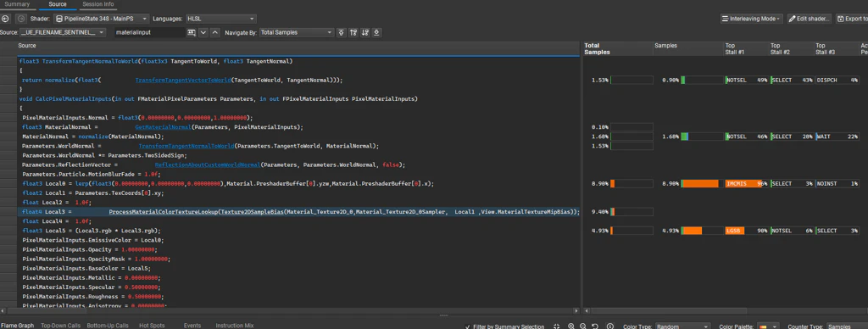This screenshot has width=868, height=329.
Task: Switch to the Summary tab
Action: coord(17,4)
